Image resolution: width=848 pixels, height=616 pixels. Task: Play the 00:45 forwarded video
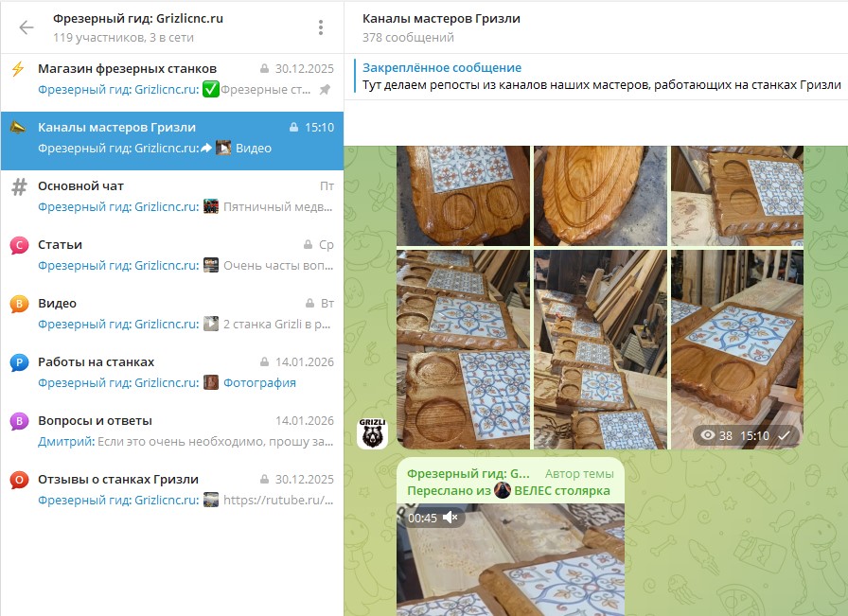510,560
